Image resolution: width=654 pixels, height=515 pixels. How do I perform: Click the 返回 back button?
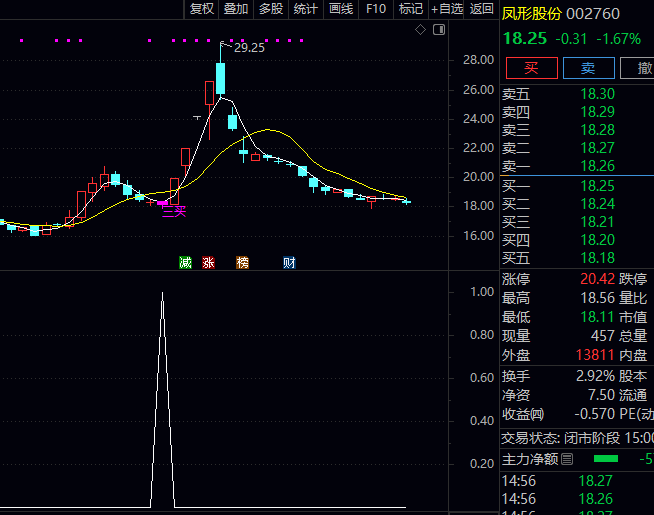(482, 9)
